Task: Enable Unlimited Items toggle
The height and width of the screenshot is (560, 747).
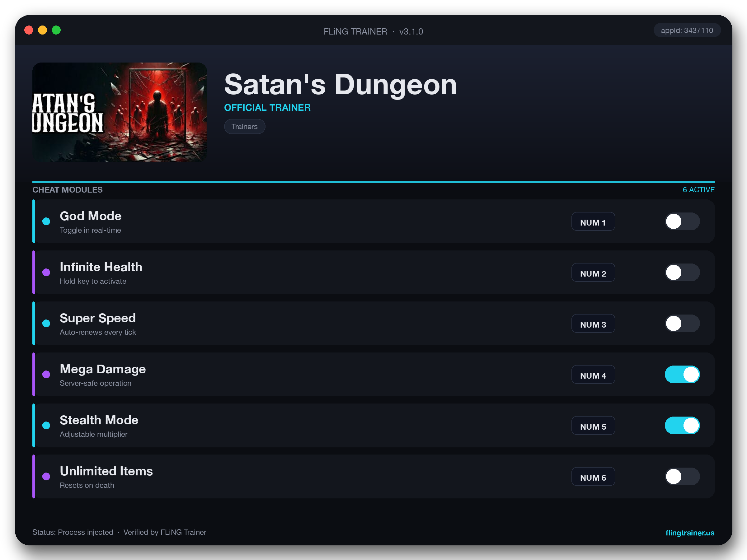Action: pos(682,476)
